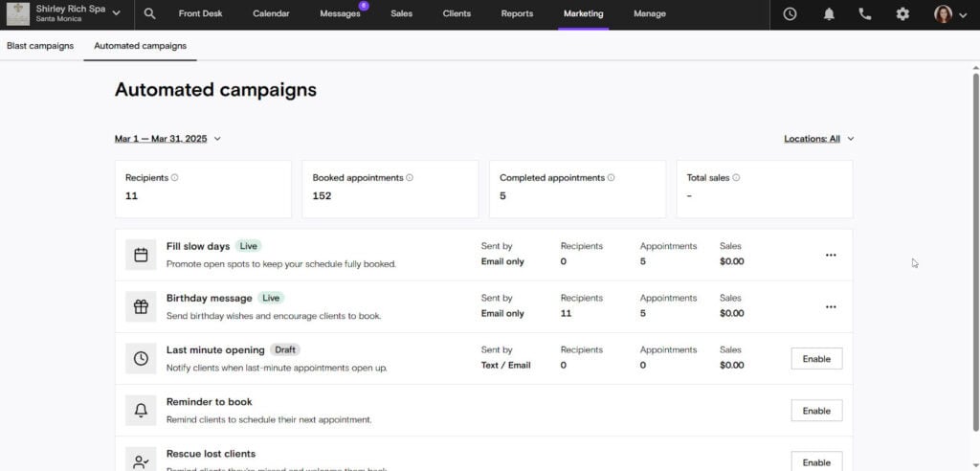Open the Locations: All dropdown
The width and height of the screenshot is (980, 471).
(x=819, y=139)
